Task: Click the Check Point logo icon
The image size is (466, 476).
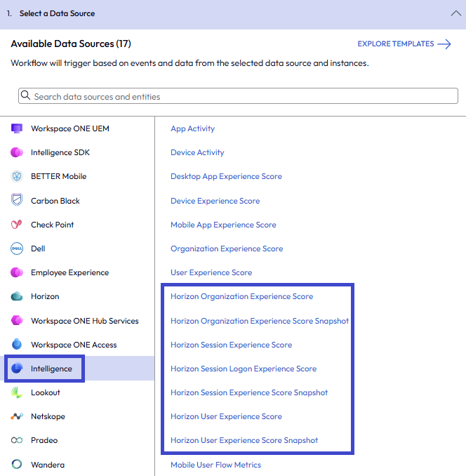Action: tap(17, 225)
